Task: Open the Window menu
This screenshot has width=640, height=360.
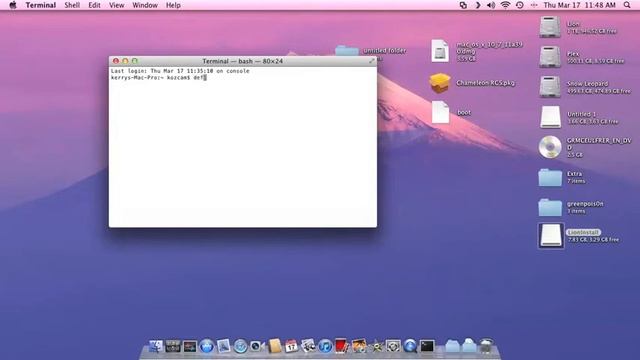Action: pyautogui.click(x=145, y=5)
